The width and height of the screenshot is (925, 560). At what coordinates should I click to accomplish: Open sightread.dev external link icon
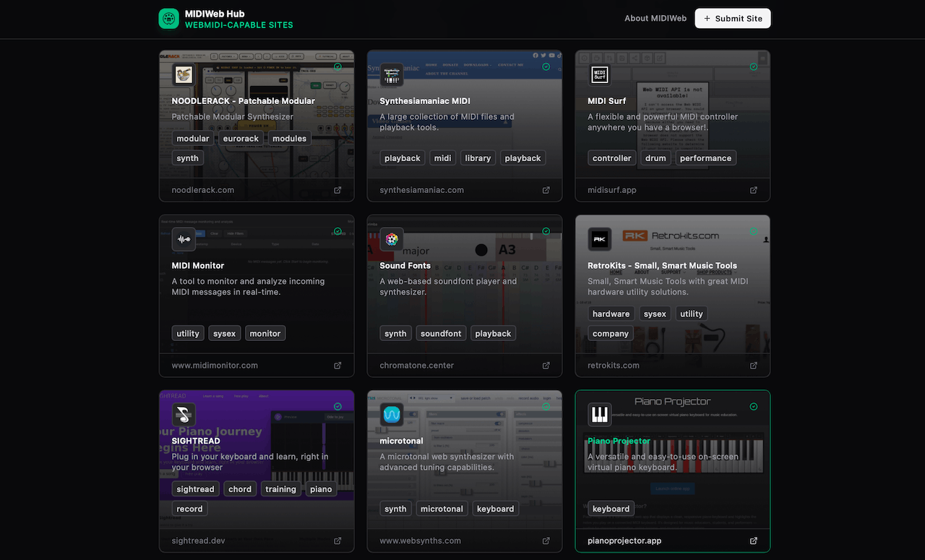coord(337,540)
